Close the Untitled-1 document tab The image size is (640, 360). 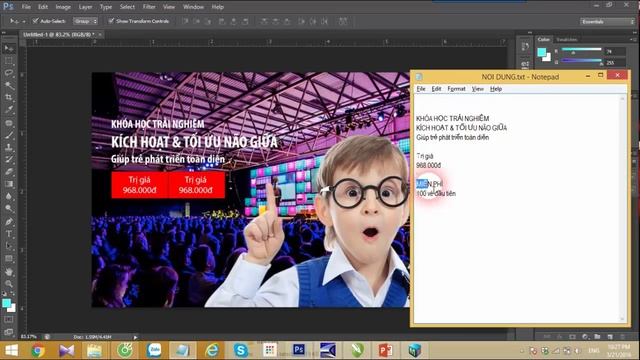[x=100, y=35]
